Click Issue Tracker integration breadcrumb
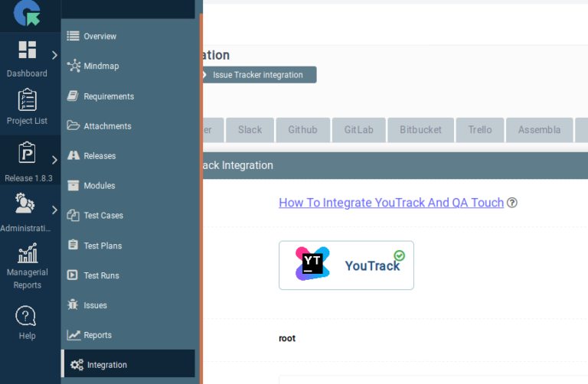The image size is (588, 384). pyautogui.click(x=257, y=75)
